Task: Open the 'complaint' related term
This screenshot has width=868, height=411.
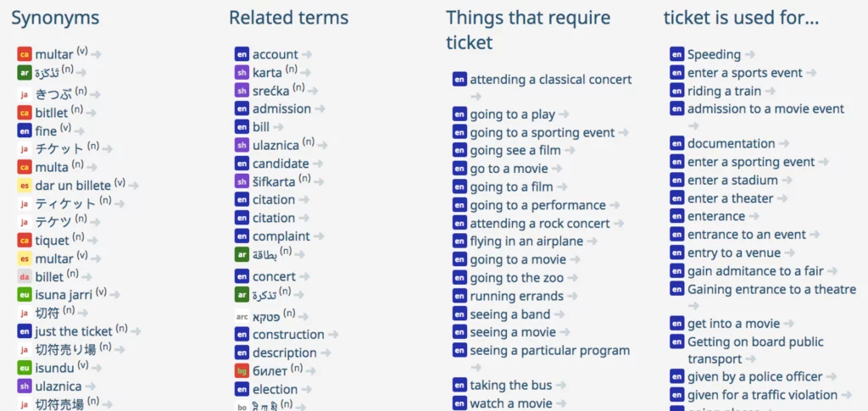Action: [x=281, y=236]
